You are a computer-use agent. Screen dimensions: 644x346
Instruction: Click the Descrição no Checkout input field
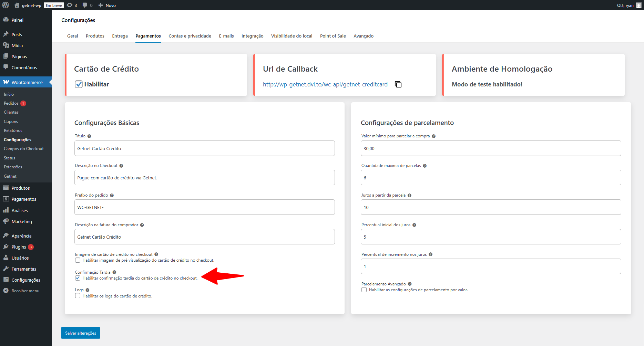205,178
